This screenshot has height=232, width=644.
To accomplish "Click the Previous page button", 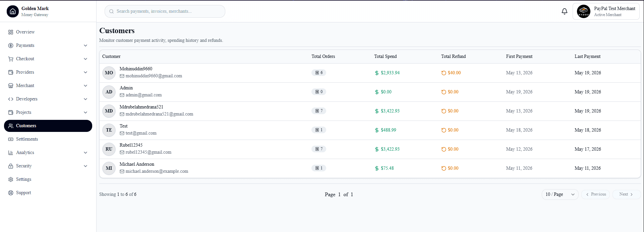I will [x=596, y=195].
